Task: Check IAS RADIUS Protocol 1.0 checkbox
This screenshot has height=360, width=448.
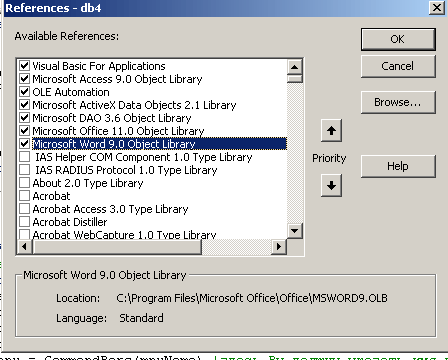Action: click(x=24, y=169)
